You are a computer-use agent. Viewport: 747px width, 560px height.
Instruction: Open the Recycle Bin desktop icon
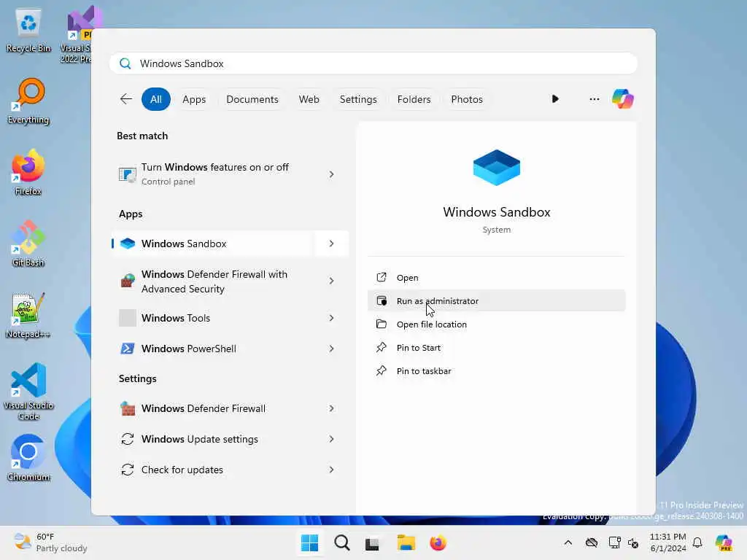pyautogui.click(x=28, y=31)
